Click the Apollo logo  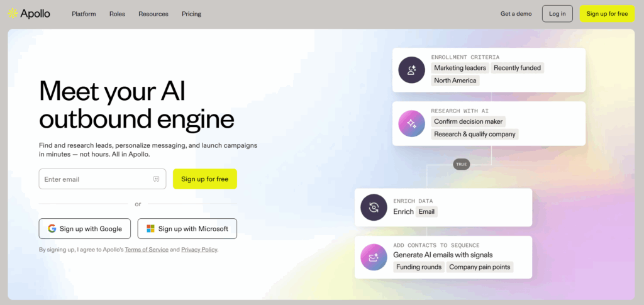[29, 14]
